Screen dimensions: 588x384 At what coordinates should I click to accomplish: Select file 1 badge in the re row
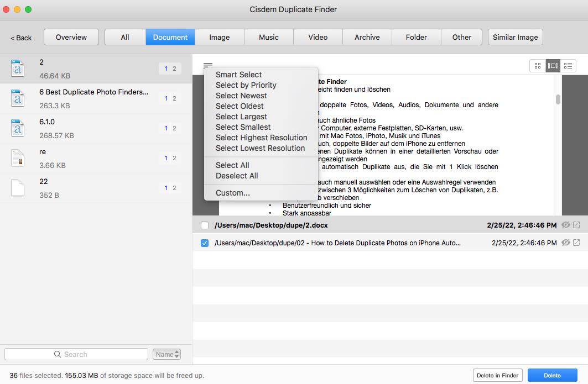pos(166,158)
